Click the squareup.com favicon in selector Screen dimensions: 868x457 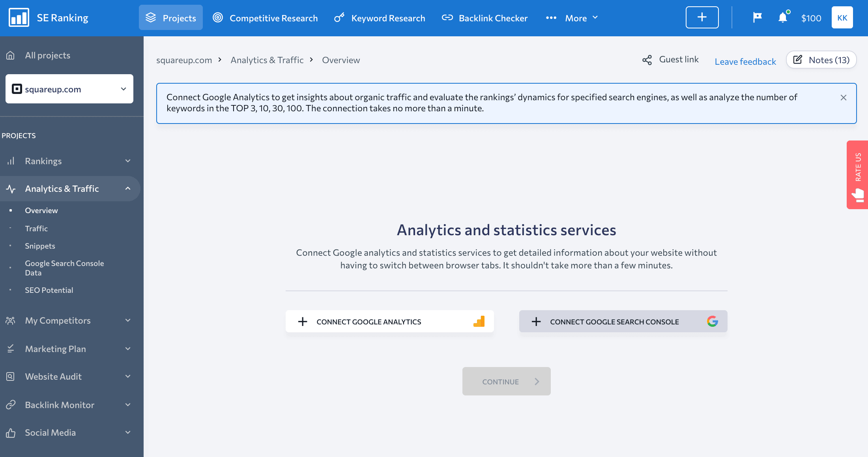click(x=17, y=89)
